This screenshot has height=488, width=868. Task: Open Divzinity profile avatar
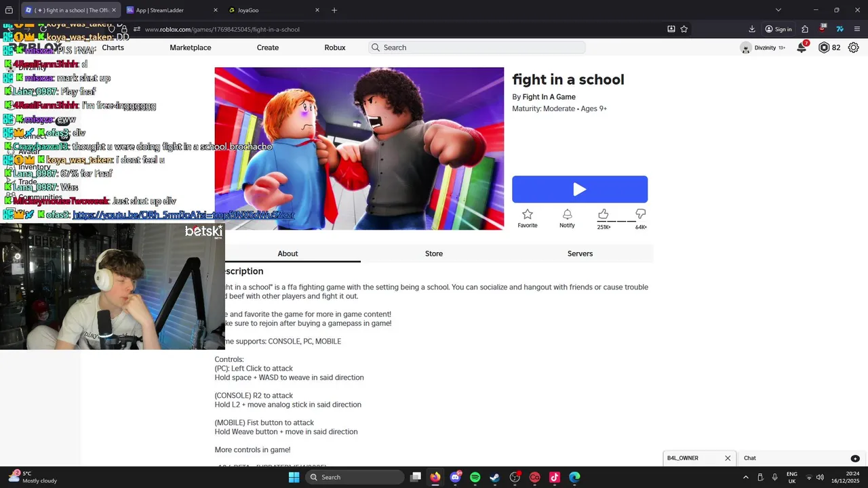coord(746,47)
